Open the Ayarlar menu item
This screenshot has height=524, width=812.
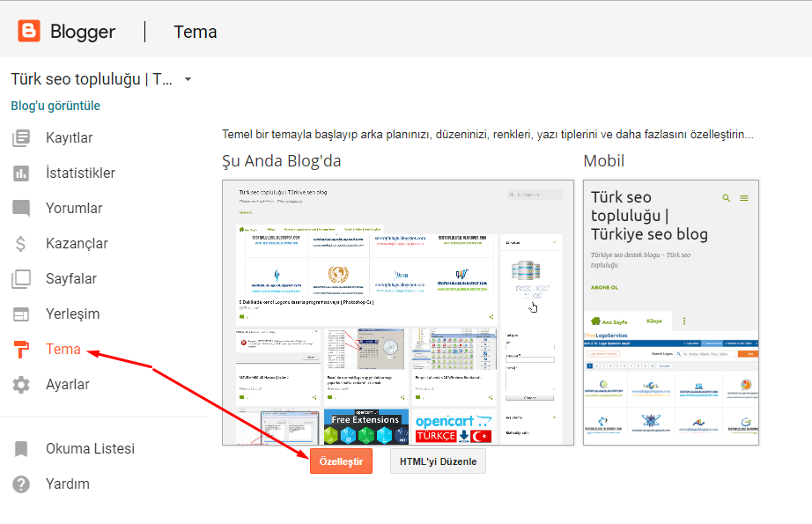pos(67,384)
